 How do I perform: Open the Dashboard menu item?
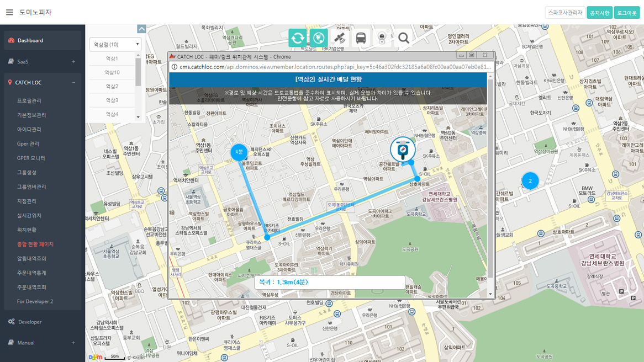[43, 40]
